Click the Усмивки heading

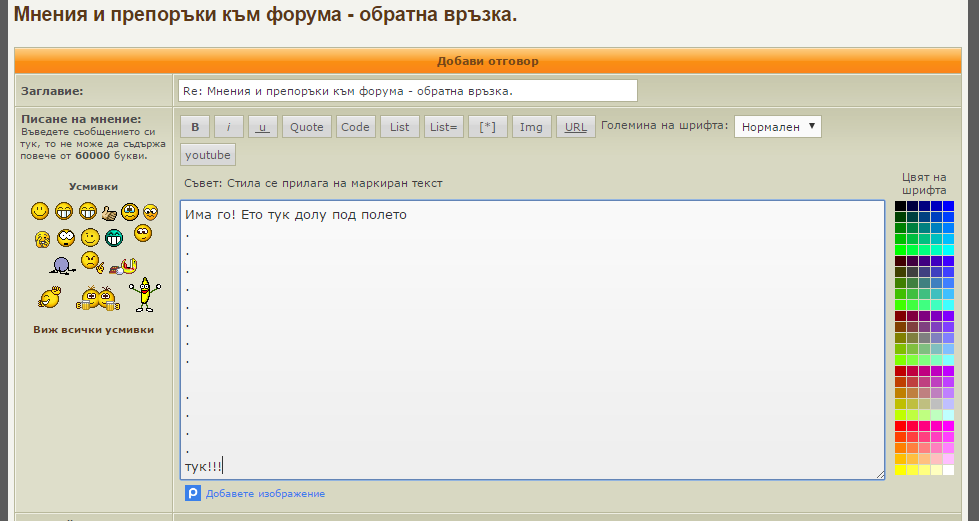(94, 187)
